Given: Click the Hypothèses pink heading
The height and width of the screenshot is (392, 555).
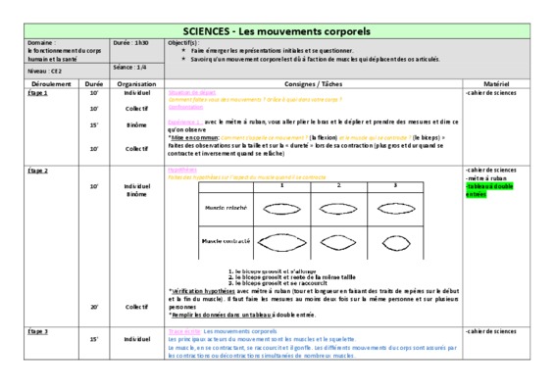Looking at the screenshot, I should [182, 170].
